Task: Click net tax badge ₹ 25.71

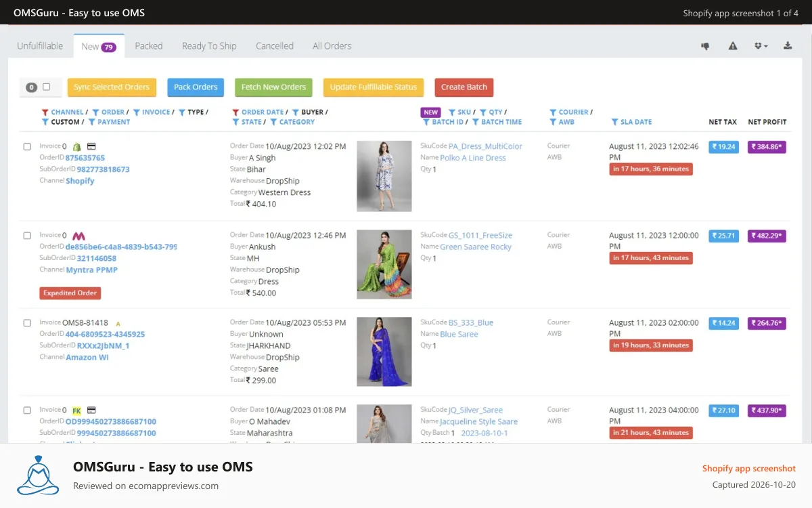Action: tap(724, 236)
